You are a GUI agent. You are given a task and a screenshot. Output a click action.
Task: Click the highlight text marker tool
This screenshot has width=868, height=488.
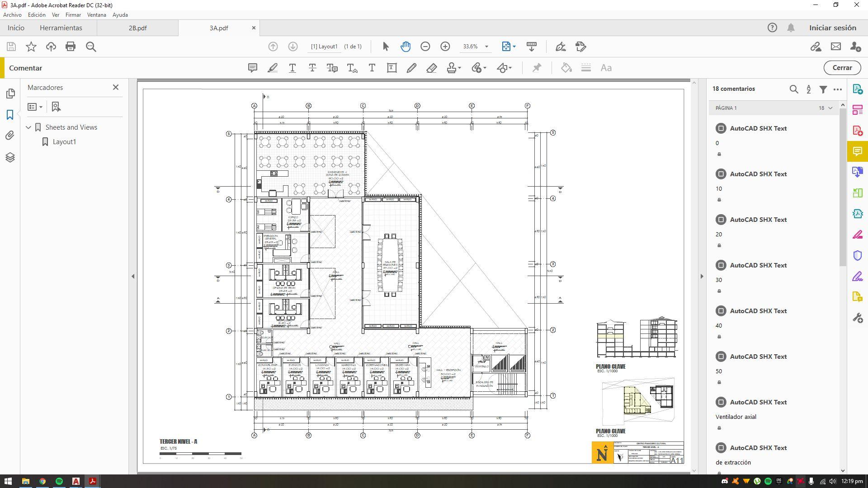273,68
